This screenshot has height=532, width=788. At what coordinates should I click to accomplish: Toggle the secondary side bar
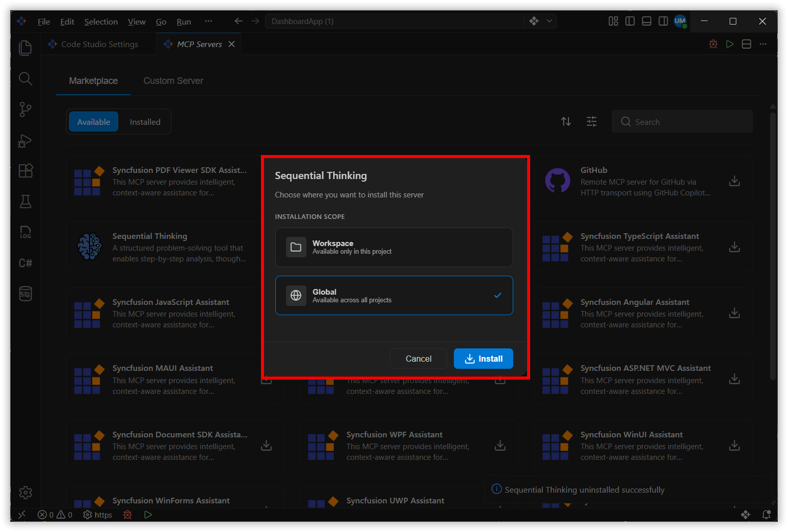(663, 21)
